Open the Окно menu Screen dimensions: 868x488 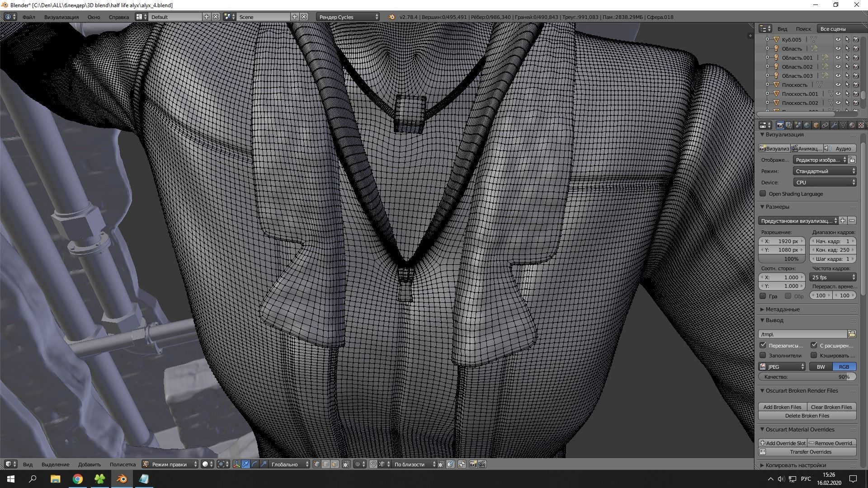[94, 17]
